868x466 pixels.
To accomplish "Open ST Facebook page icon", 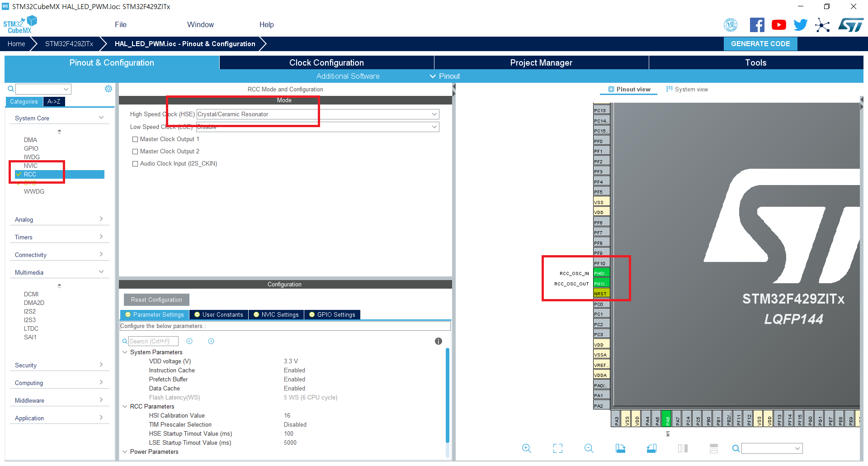I will coord(757,25).
